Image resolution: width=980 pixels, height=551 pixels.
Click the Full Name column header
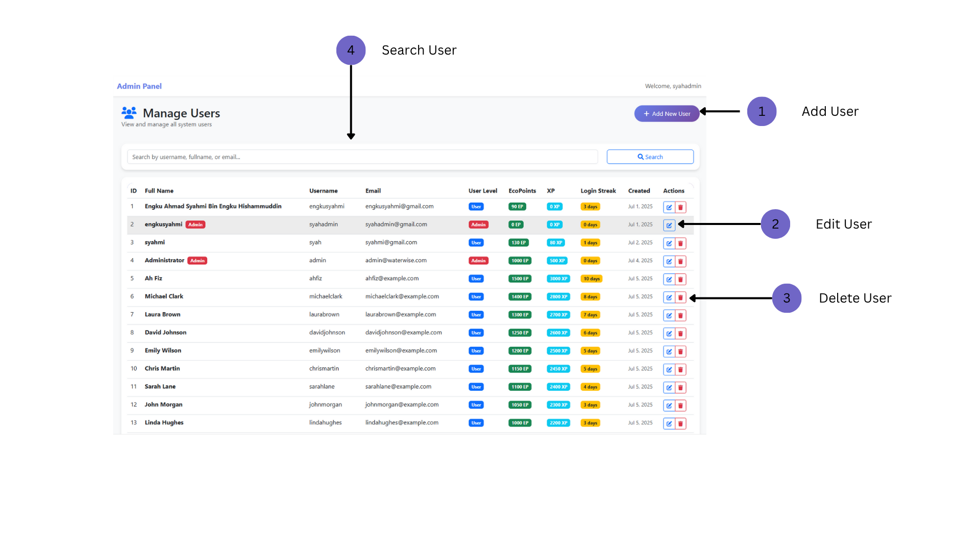click(x=159, y=191)
